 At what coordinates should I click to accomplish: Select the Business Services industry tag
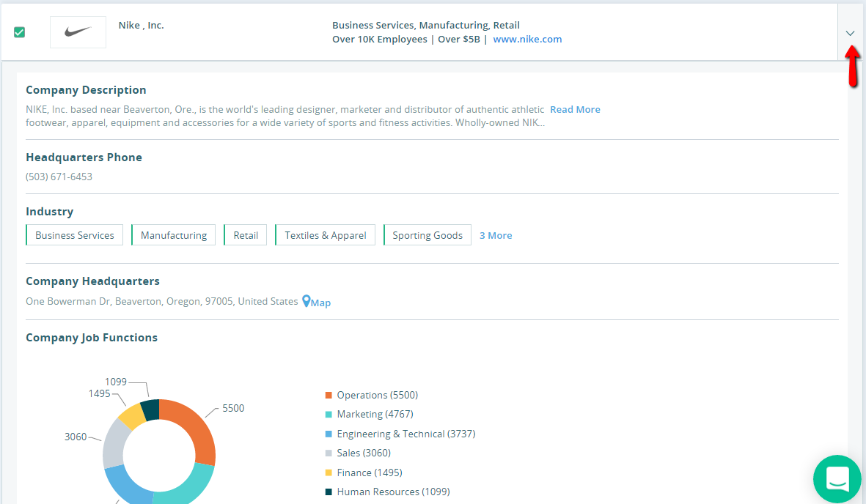click(x=75, y=235)
